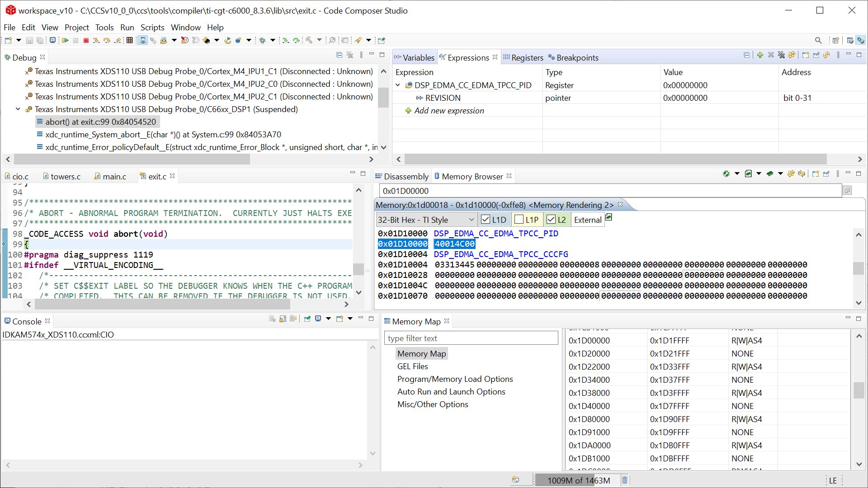This screenshot has height=488, width=868.
Task: Select GEL Files in Memory Map list
Action: pos(413,366)
